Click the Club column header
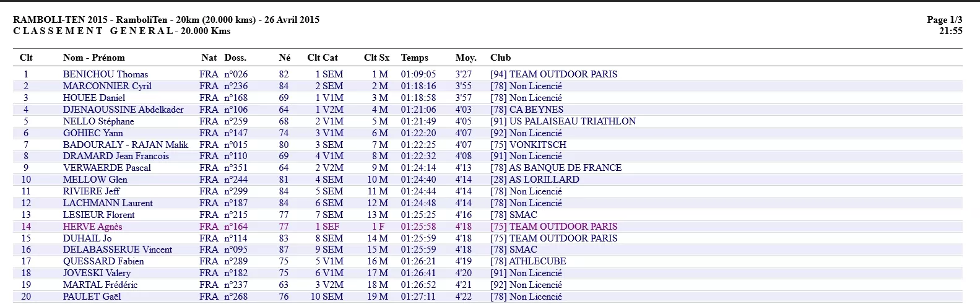 [500, 58]
